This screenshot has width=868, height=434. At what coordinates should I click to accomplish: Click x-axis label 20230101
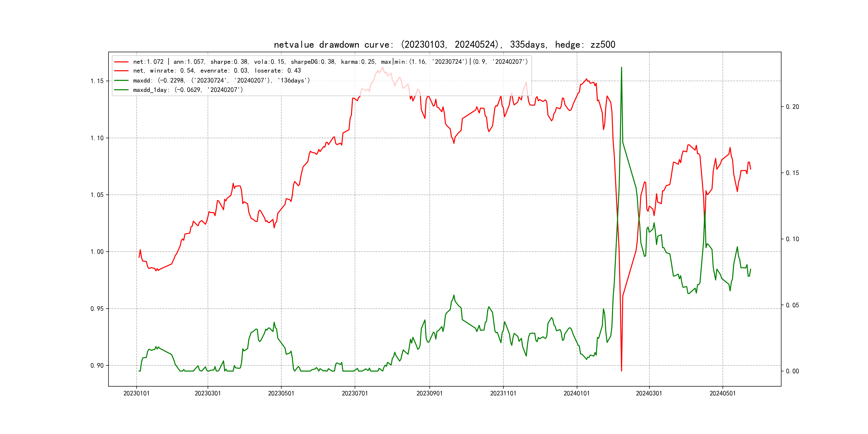[136, 393]
